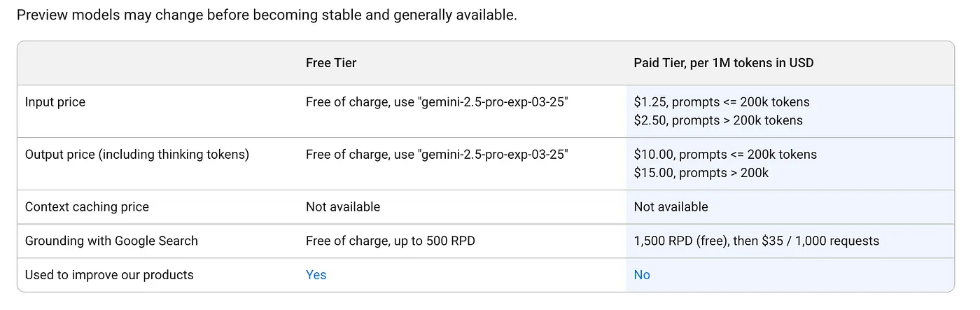Click the "Preview models may change" notice text
The width and height of the screenshot is (980, 310).
(x=267, y=15)
